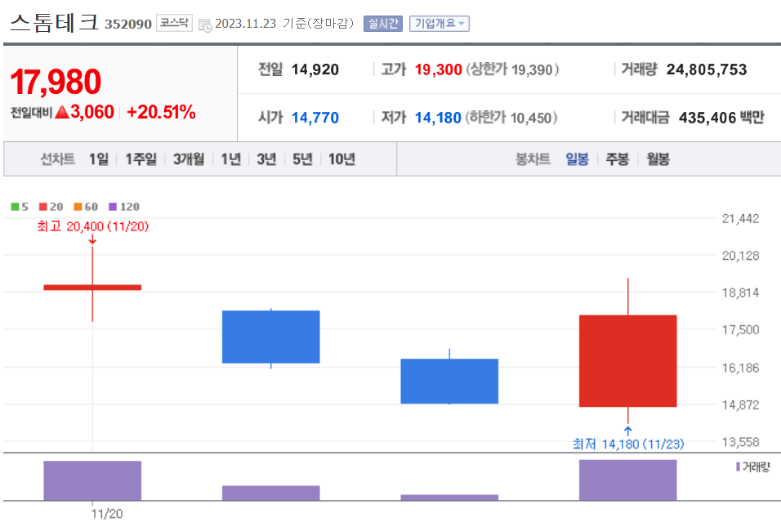Click the 21,442 price axis label

pyautogui.click(x=741, y=219)
